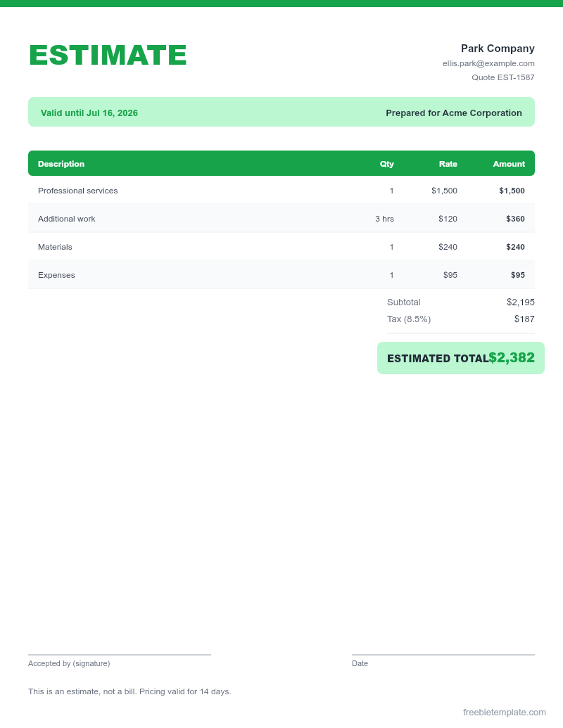Click the ESTIMATE heading

point(108,56)
